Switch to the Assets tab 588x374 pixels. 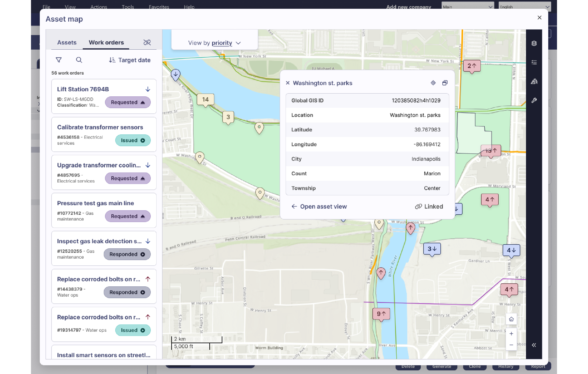[x=67, y=43]
